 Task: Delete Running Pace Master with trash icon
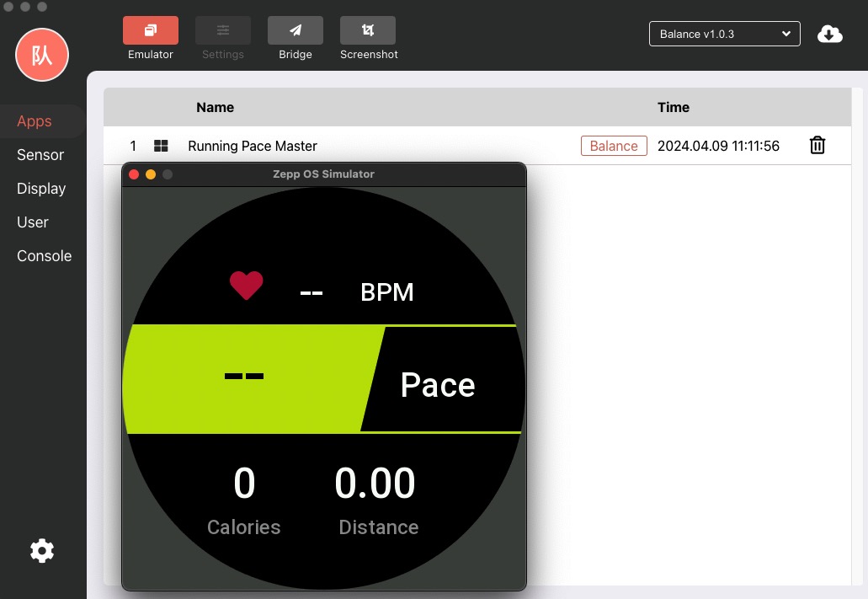click(817, 146)
